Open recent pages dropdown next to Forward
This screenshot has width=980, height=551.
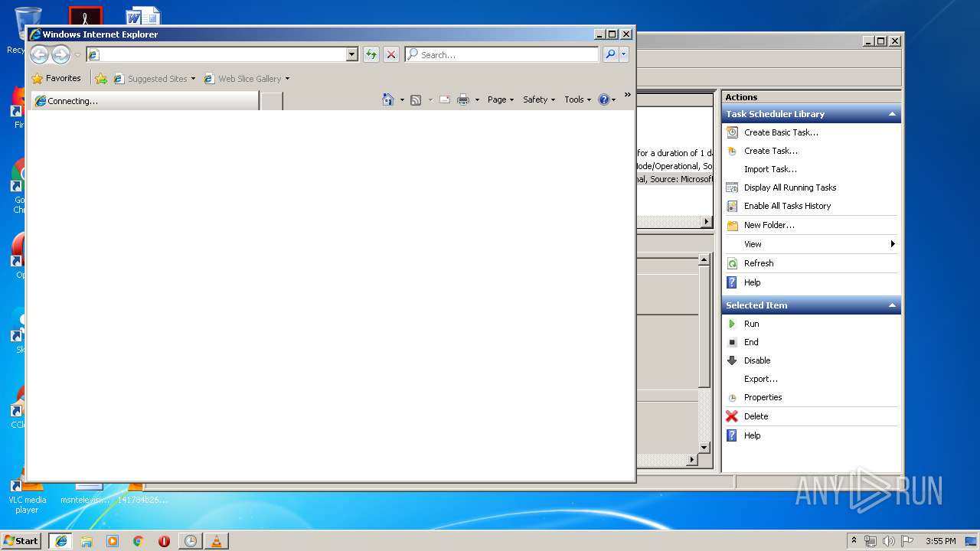pos(77,55)
